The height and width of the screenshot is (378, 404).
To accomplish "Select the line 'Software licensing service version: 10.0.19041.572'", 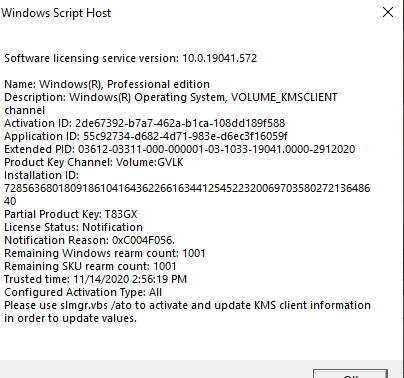I will [x=130, y=58].
